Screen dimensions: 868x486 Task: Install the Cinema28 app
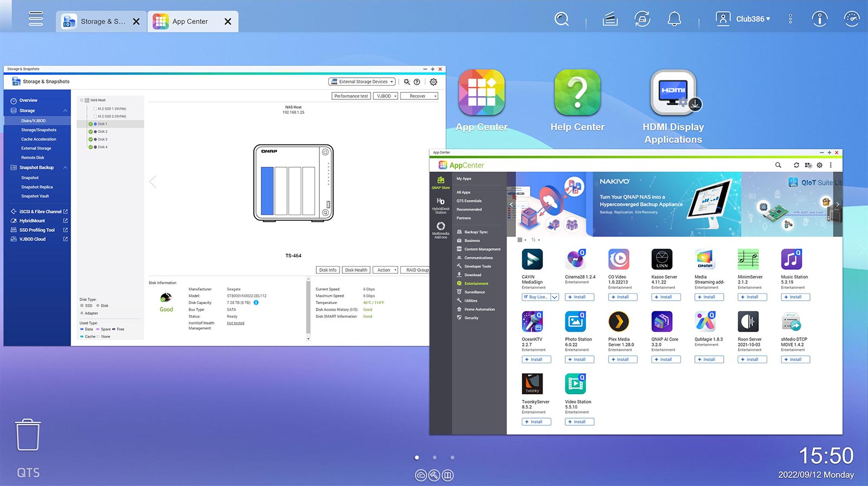coord(579,297)
